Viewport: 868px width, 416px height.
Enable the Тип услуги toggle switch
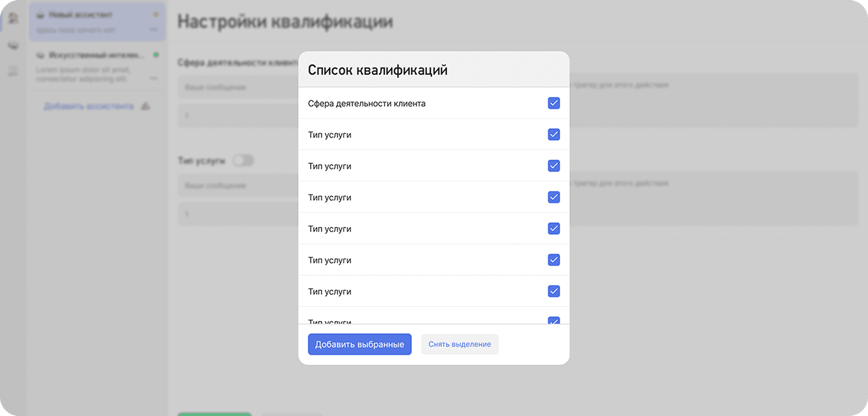243,161
